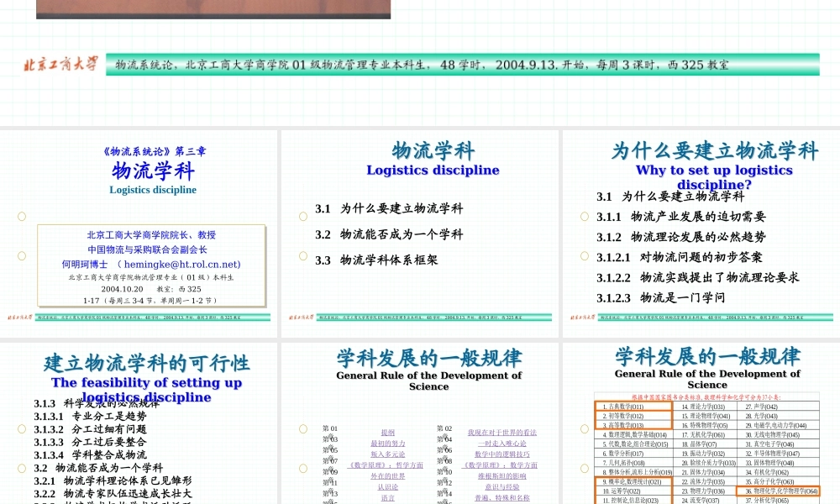Select the slide listing sections 3.1, 3.2, 3.3
Screen dimensions: 840x504
click(x=420, y=234)
